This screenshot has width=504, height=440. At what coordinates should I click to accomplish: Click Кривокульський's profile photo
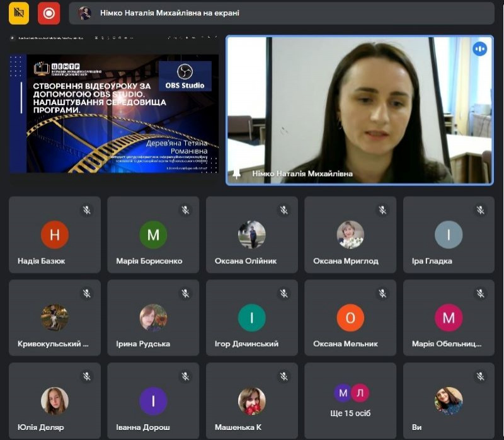55,318
